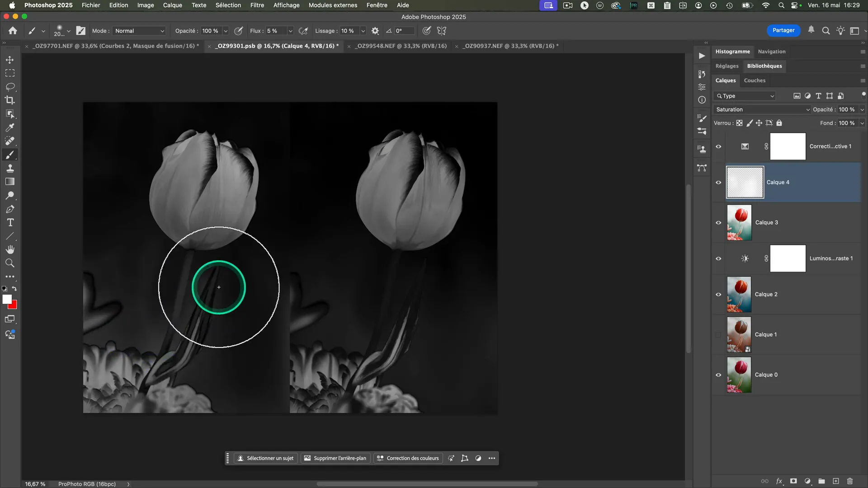Create new group folder icon
The height and width of the screenshot is (488, 868).
pyautogui.click(x=821, y=481)
